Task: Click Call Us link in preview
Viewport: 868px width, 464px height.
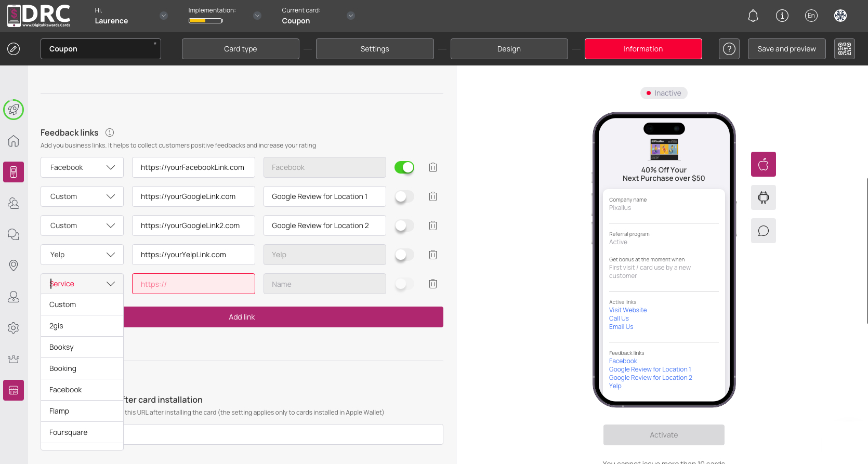Action: click(x=619, y=319)
